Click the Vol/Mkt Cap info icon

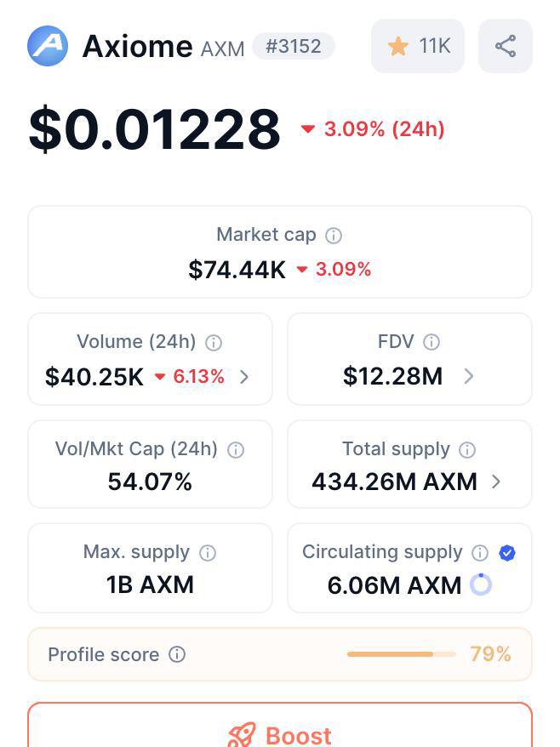(x=236, y=450)
